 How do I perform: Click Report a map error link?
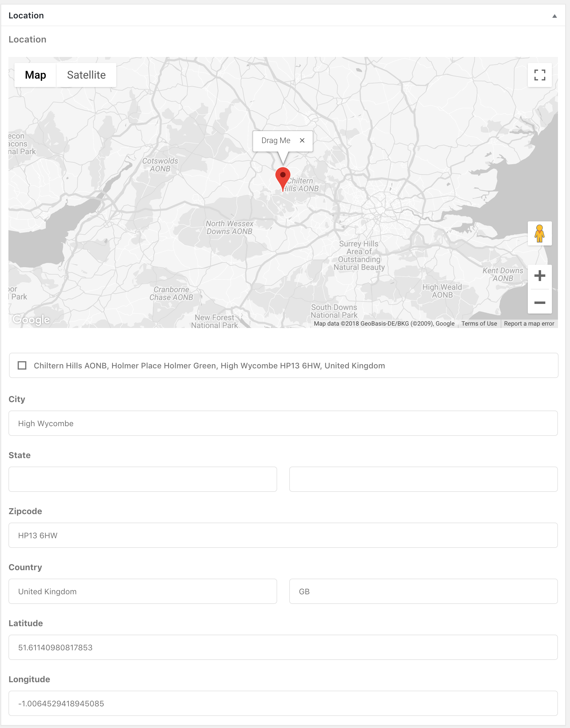tap(529, 323)
